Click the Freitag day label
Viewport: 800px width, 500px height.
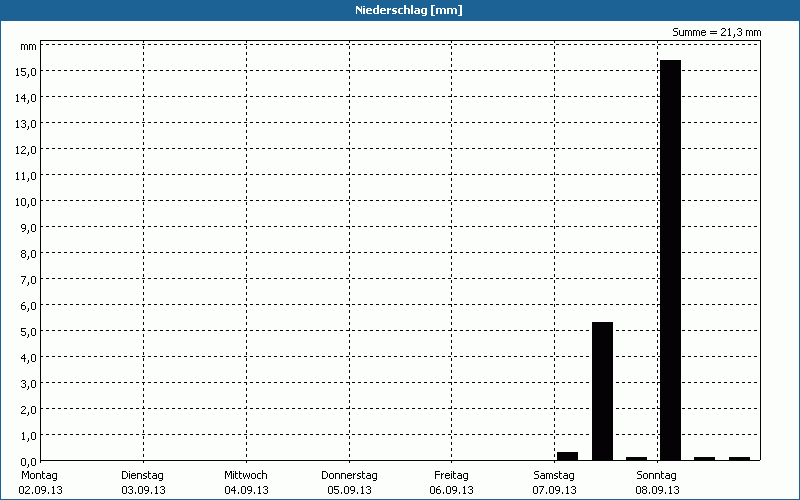tap(452, 476)
